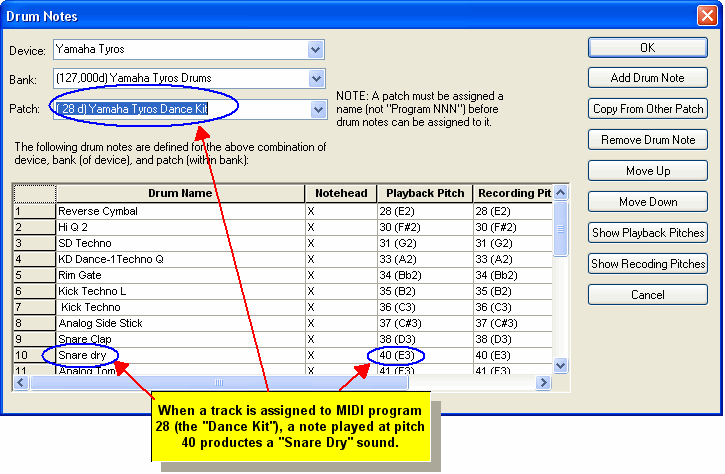This screenshot has width=725, height=474.
Task: Open the Device dropdown list
Action: 316,49
